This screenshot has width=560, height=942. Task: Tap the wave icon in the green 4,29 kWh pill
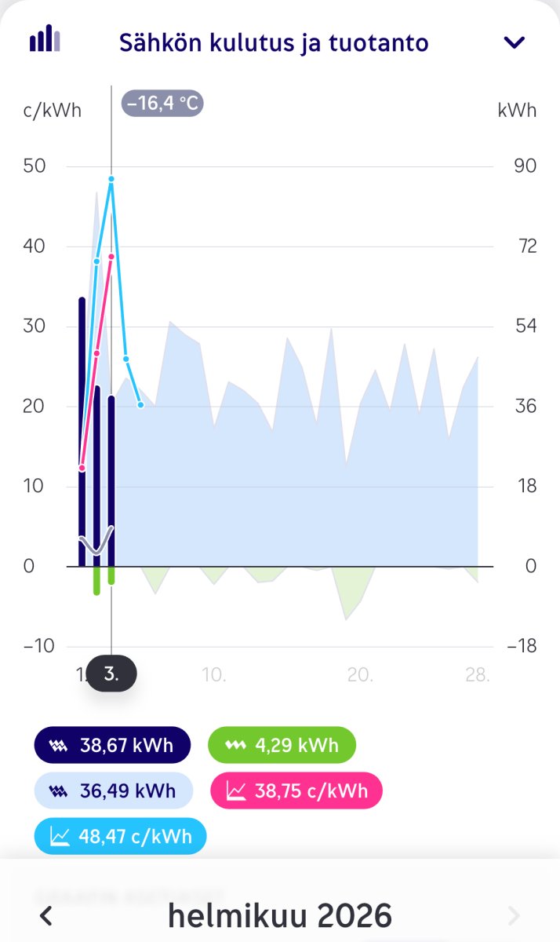coord(233,745)
